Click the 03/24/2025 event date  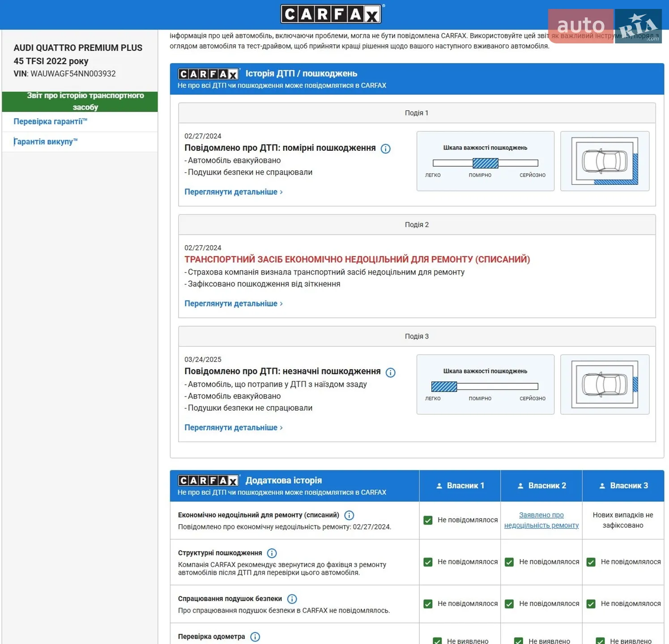[203, 360]
